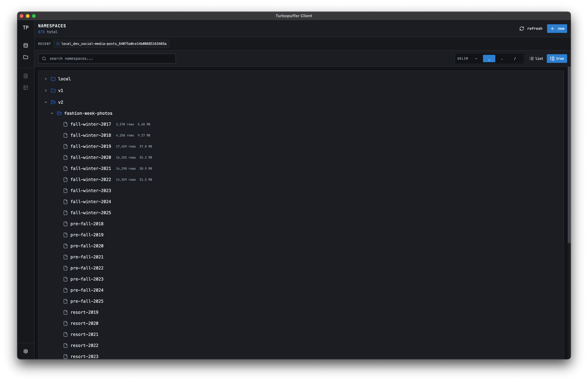This screenshot has width=588, height=382.
Task: Expand the local folder node
Action: point(46,79)
